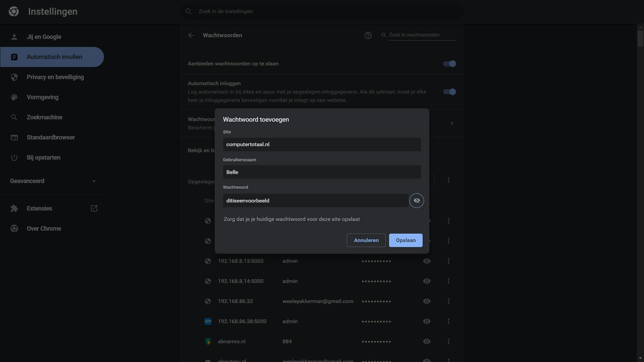
Task: Select Vormgeving in the sidebar
Action: (43, 97)
